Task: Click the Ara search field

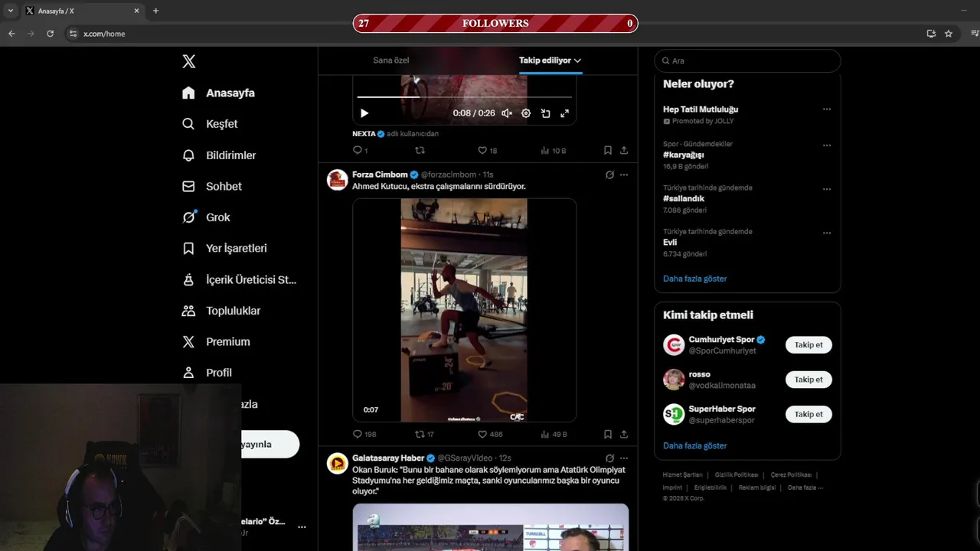Action: (x=747, y=60)
